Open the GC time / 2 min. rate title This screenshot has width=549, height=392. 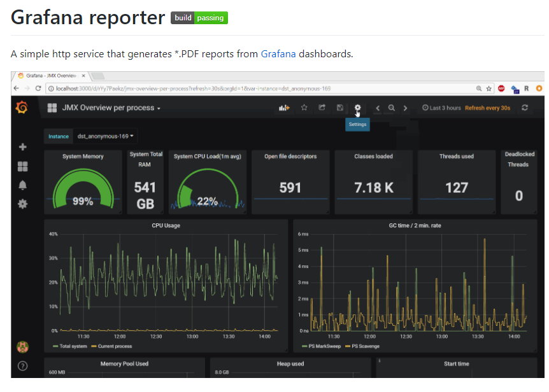415,225
